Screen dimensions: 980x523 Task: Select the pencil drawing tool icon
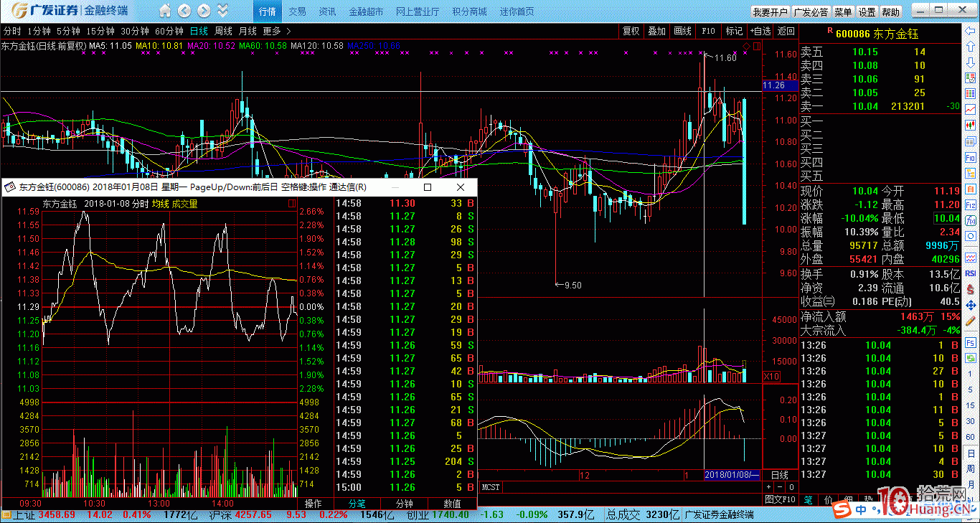pos(970,321)
